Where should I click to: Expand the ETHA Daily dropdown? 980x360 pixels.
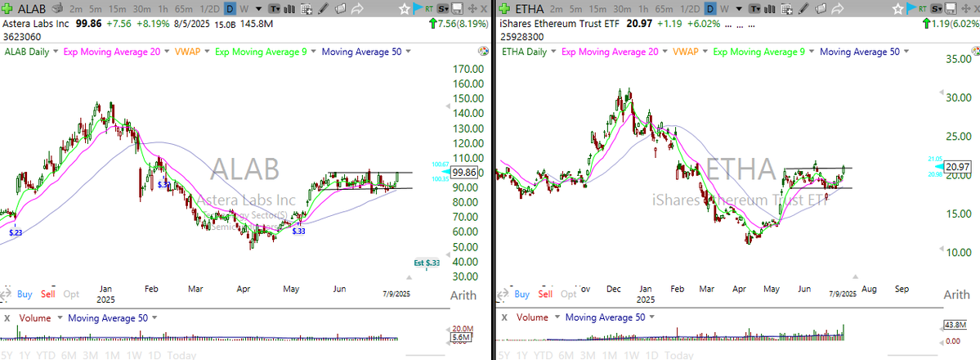coord(553,52)
